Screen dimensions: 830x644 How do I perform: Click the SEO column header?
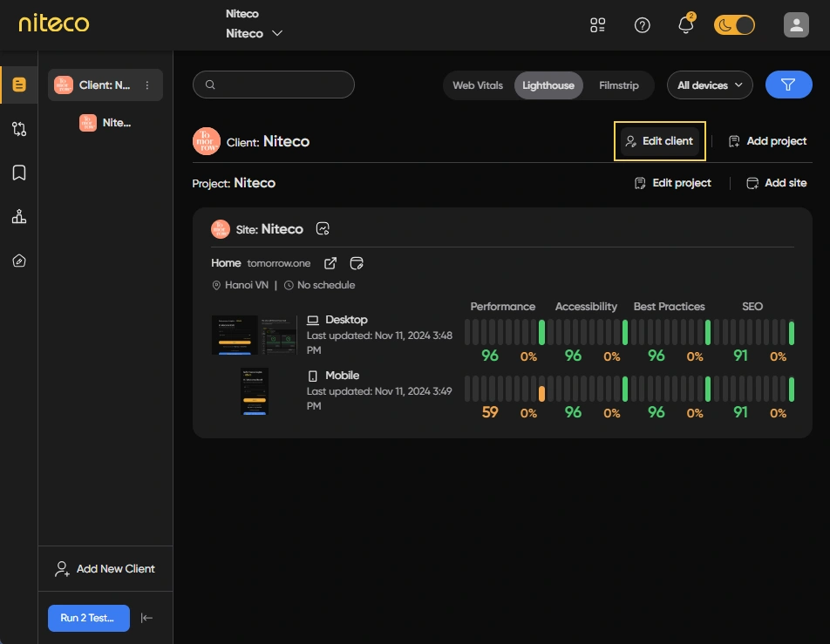(x=752, y=307)
